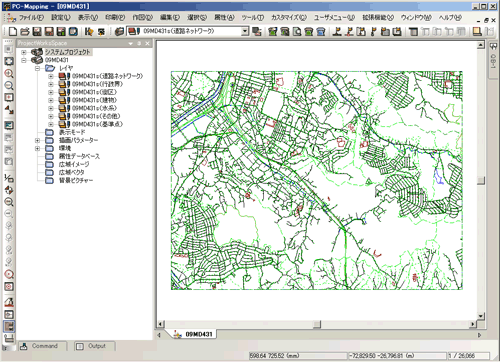Image resolution: width=500 pixels, height=362 pixels.
Task: Click the icon right of layer dropdown
Action: coord(257,31)
